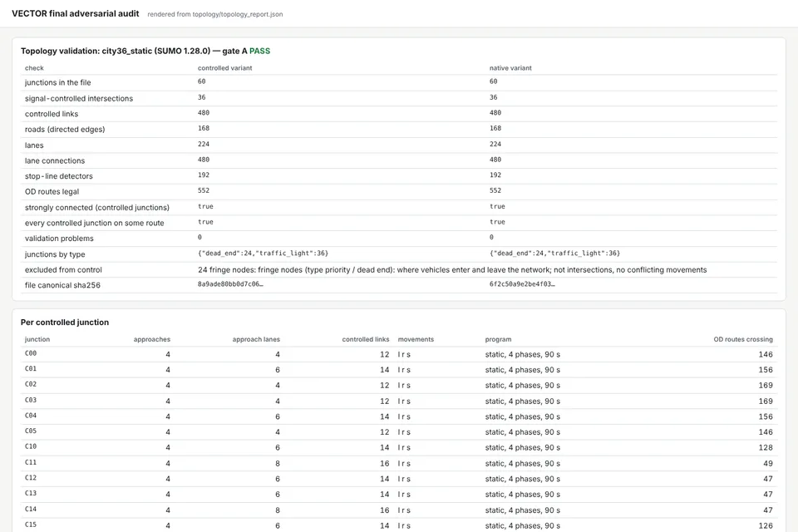Image resolution: width=798 pixels, height=532 pixels.
Task: Click the controlled variant hash "8a9ade80bb0d7c06…"
Action: pyautogui.click(x=230, y=284)
